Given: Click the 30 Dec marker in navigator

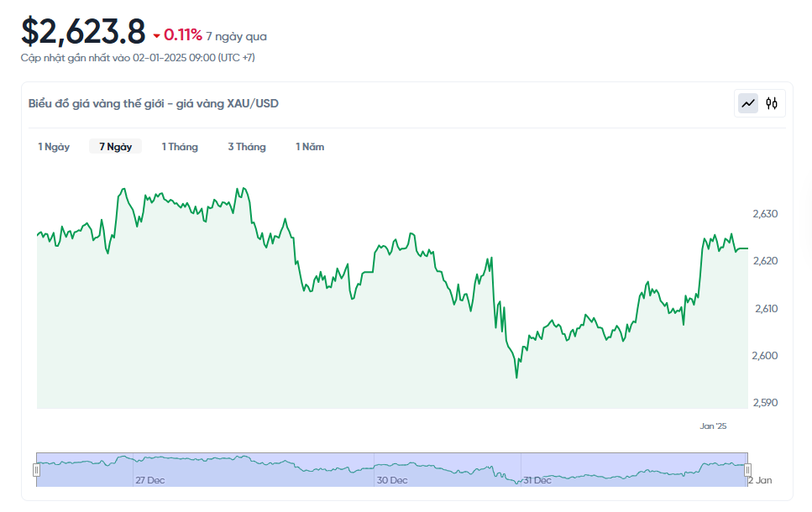Looking at the screenshot, I should point(392,480).
